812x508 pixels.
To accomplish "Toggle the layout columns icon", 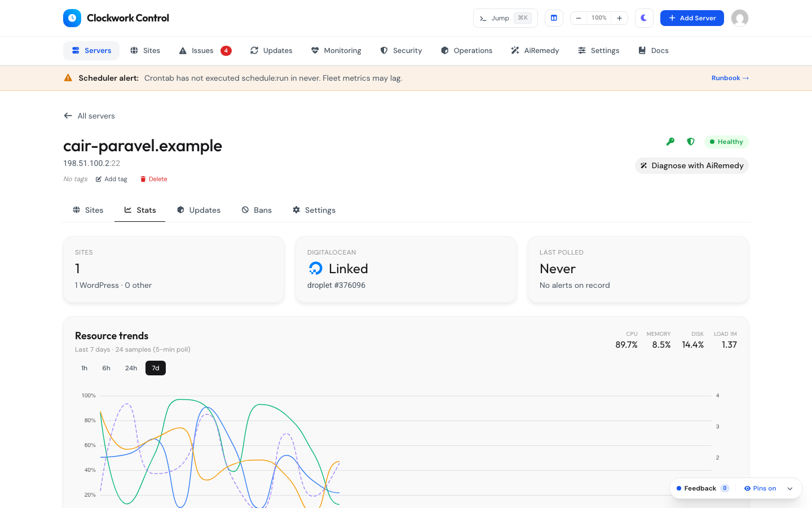I will 554,18.
